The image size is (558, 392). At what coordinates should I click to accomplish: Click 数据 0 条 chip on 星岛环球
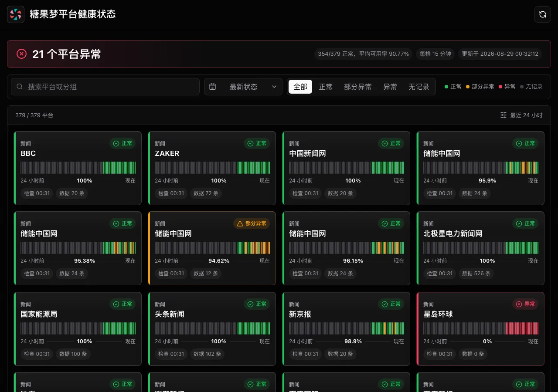(473, 354)
